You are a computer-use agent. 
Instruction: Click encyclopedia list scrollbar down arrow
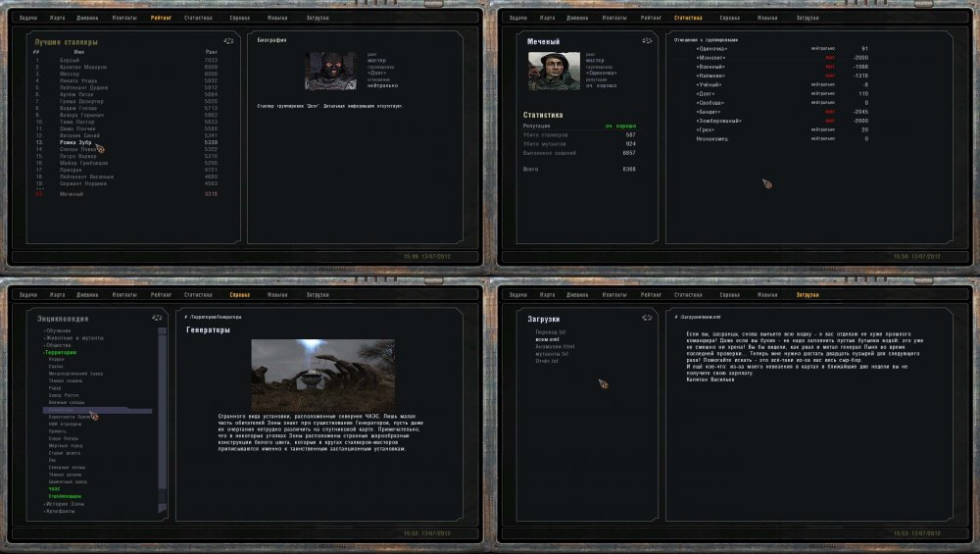[162, 508]
